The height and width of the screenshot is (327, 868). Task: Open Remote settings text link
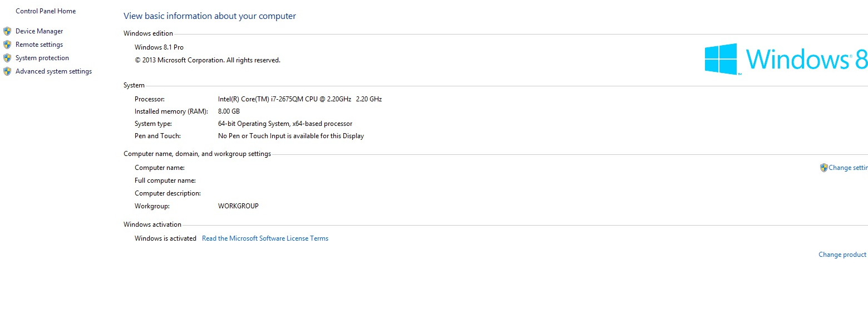pos(40,45)
